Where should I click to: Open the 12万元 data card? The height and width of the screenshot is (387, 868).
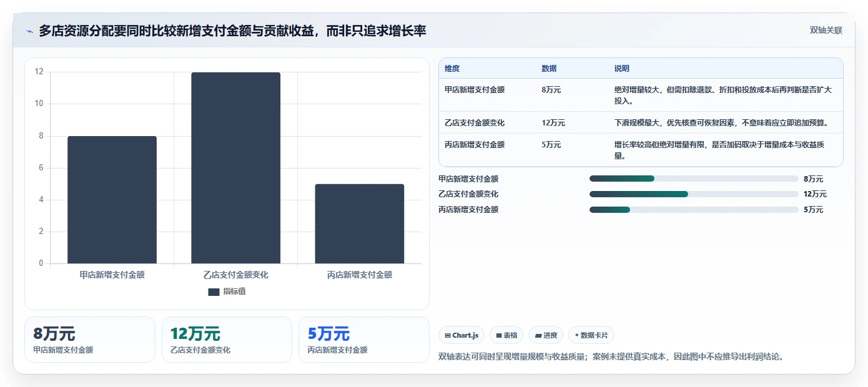point(227,340)
